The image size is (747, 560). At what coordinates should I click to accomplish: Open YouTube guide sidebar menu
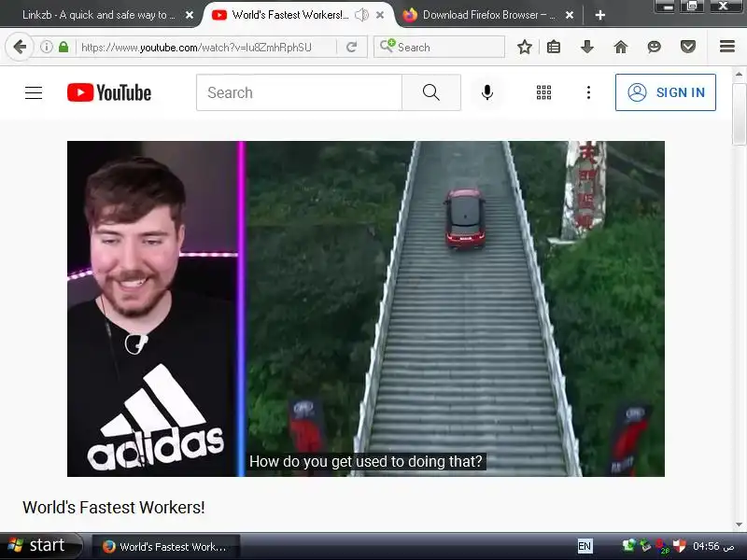click(x=34, y=92)
